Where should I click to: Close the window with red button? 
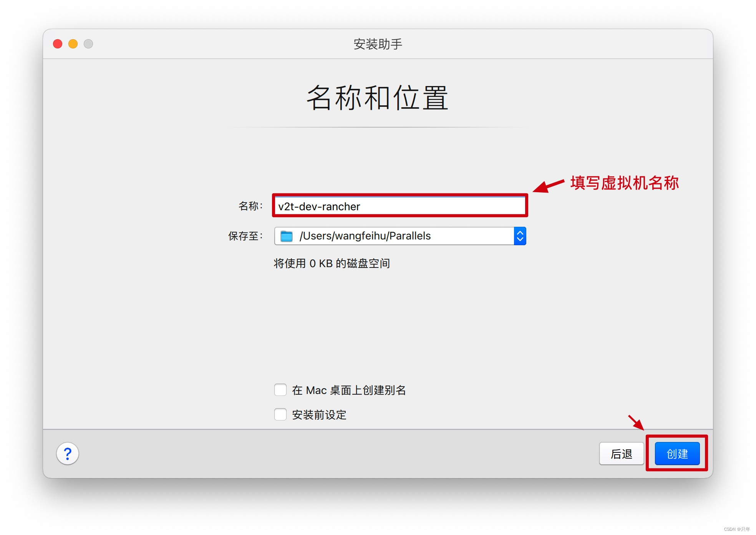58,44
